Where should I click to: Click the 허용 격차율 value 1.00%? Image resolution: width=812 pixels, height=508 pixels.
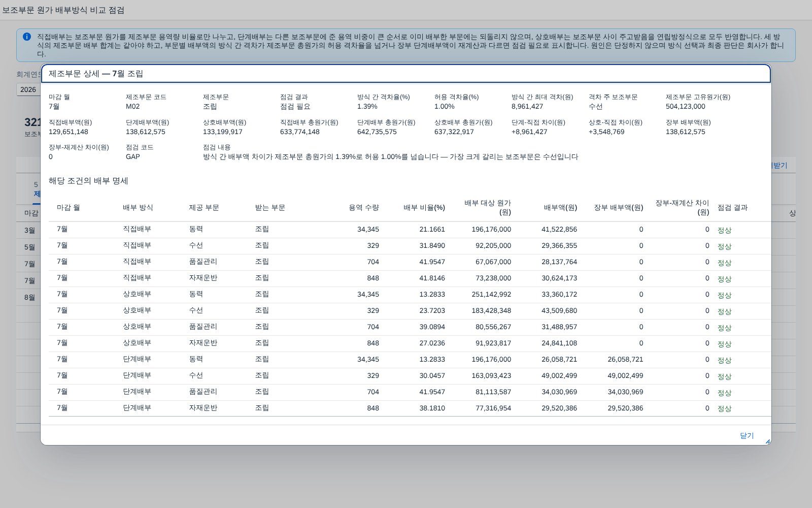[445, 107]
